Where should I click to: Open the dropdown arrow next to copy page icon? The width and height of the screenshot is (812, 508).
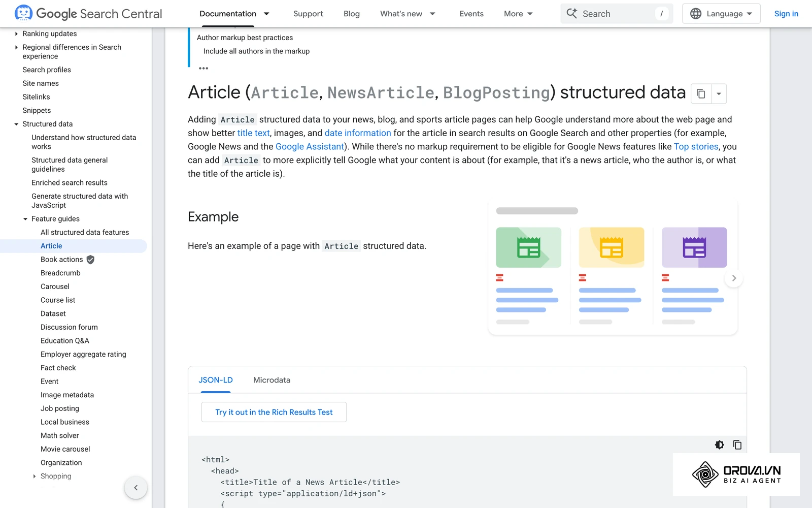point(719,94)
